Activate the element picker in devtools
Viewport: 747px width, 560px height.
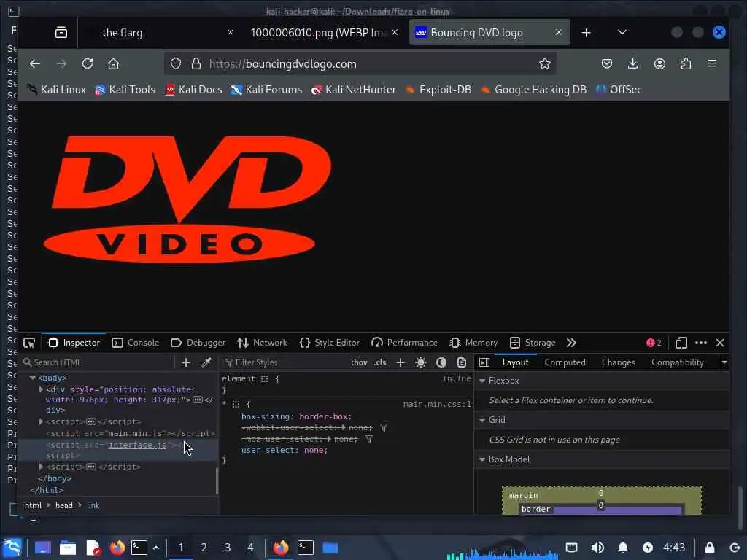(29, 343)
